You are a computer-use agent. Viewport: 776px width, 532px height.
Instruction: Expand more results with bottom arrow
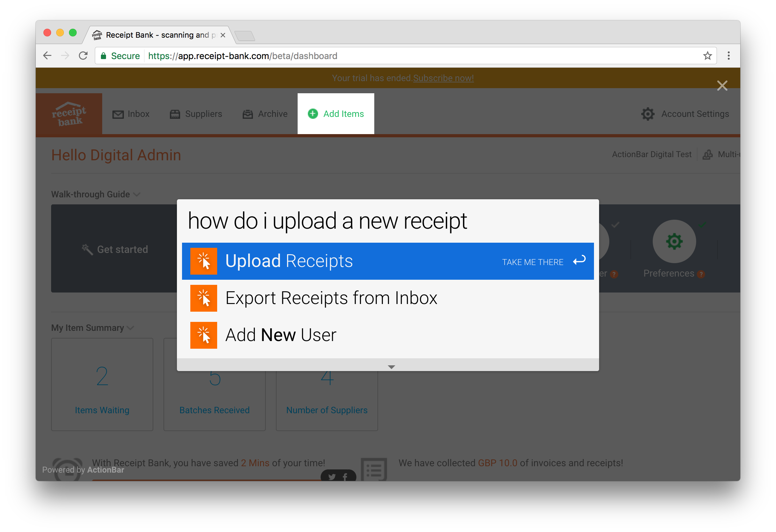(391, 367)
